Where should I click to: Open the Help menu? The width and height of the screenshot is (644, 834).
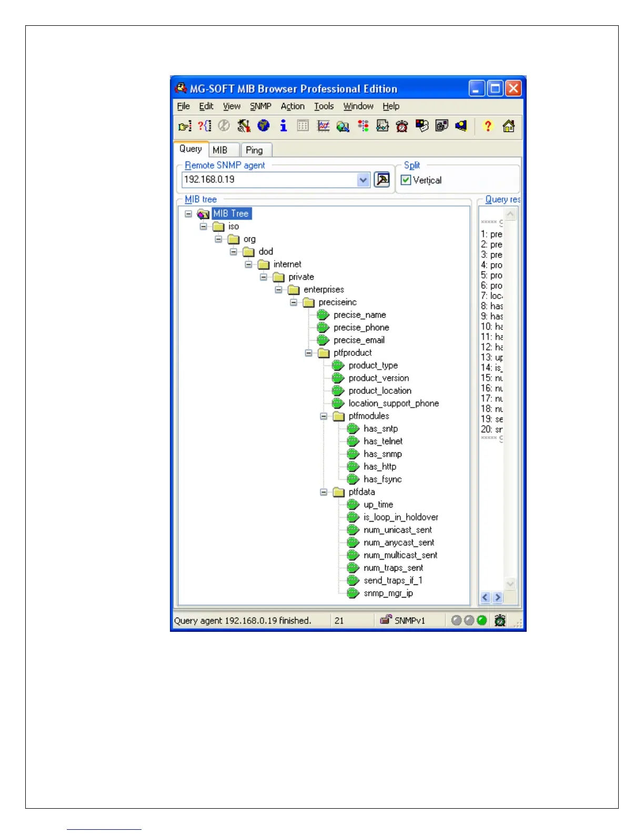click(391, 106)
